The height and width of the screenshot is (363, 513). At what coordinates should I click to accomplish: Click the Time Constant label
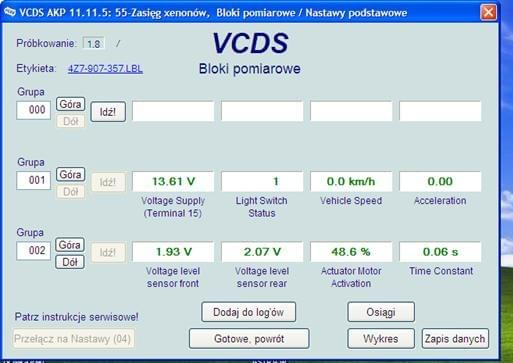441,271
